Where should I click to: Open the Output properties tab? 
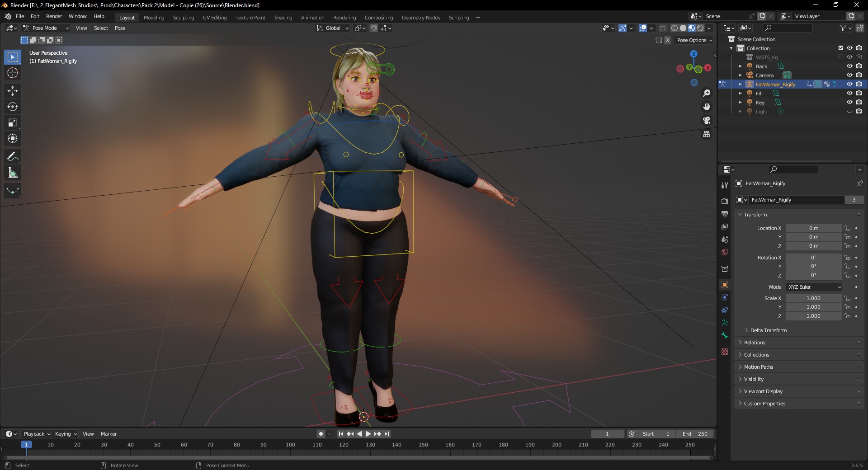point(725,214)
